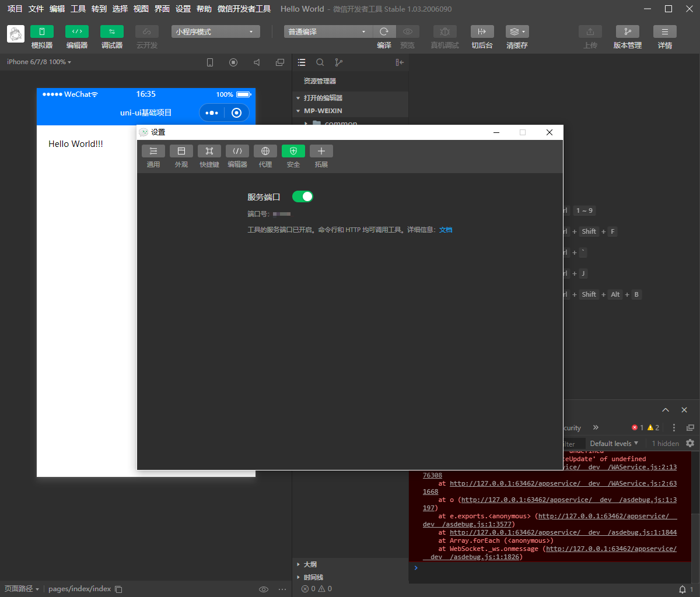
Task: Collapse the editor sidebar icon
Action: (400, 62)
